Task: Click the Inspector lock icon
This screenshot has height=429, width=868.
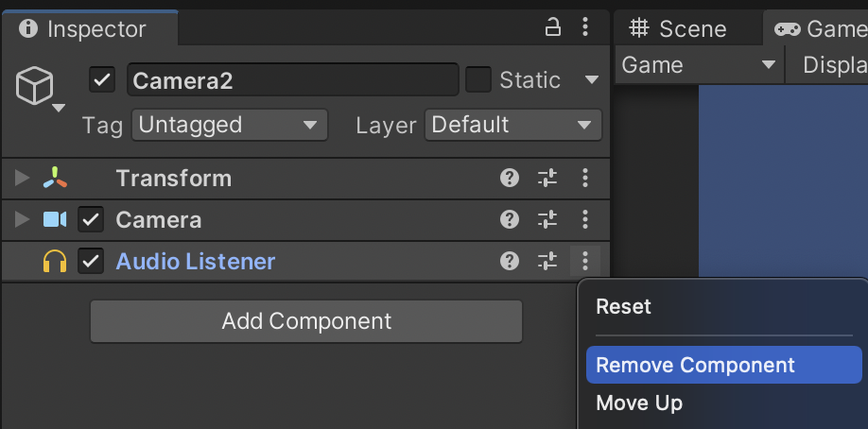Action: (x=554, y=27)
